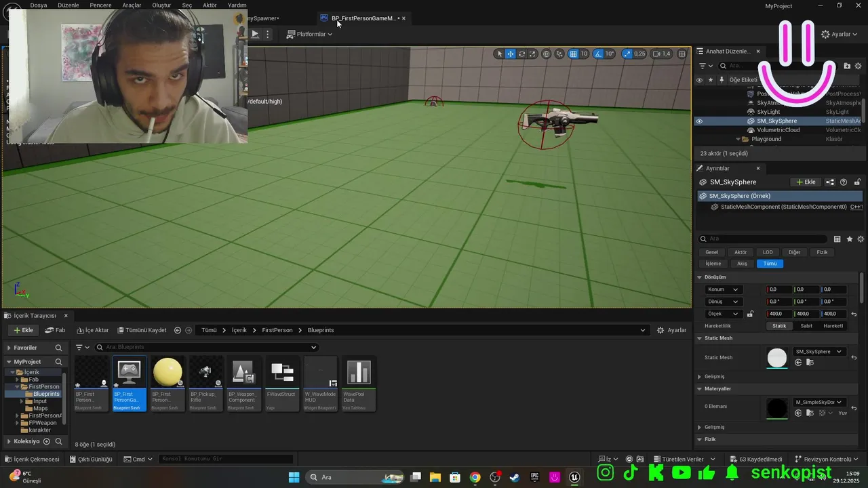
Task: Toggle visibility eye of SM_SkySphere
Action: [x=699, y=121]
